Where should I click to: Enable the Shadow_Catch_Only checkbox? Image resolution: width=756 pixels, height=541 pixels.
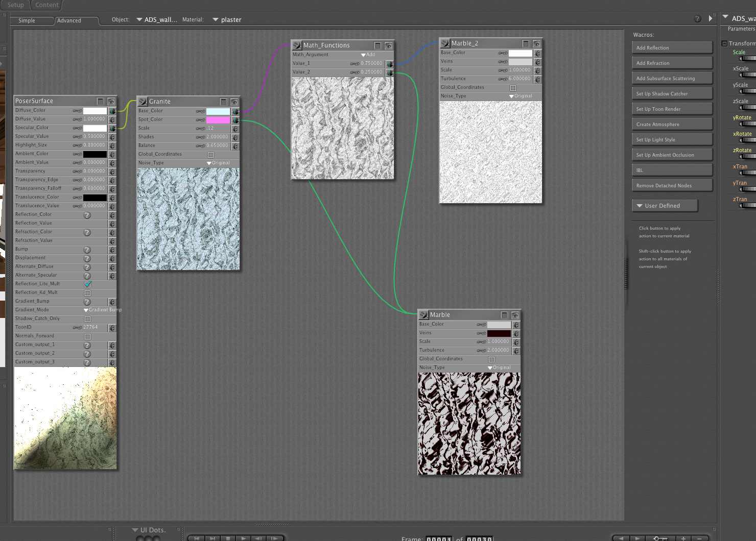(87, 319)
